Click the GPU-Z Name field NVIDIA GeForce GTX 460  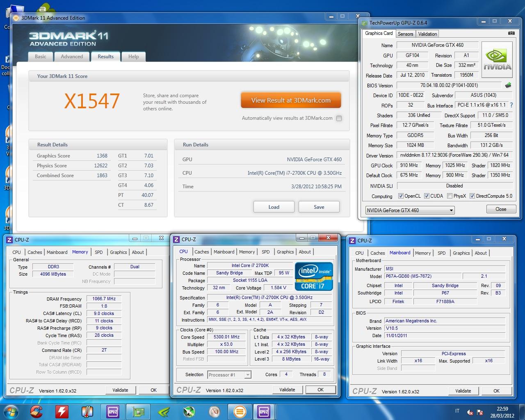[x=437, y=45]
